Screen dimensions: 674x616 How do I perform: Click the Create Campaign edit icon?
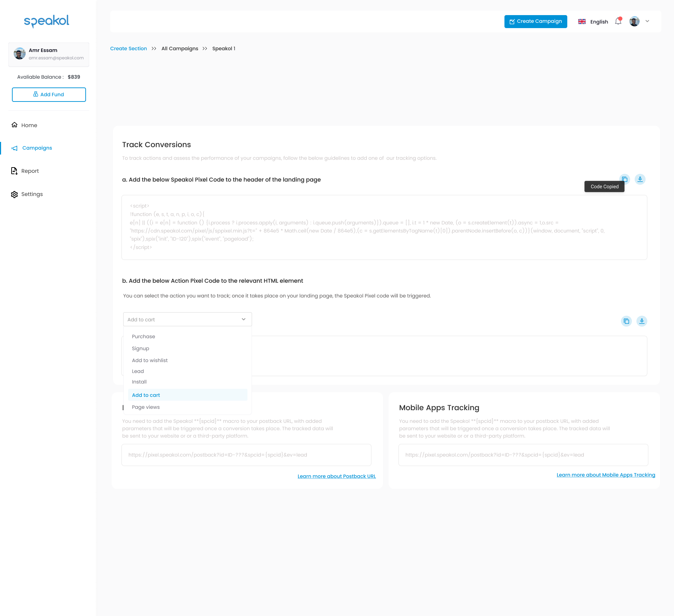point(512,21)
